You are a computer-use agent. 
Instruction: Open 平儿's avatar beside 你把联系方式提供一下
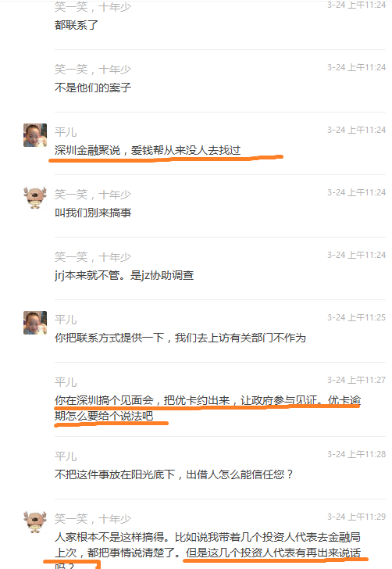(35, 323)
